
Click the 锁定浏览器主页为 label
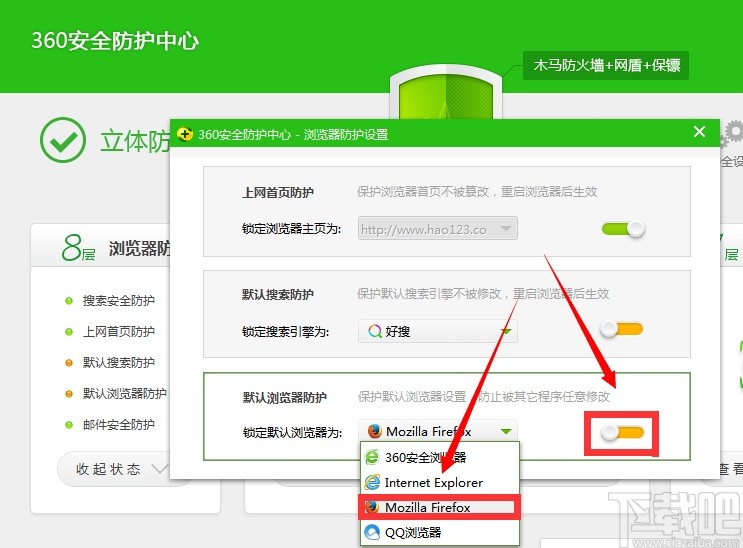coord(291,229)
